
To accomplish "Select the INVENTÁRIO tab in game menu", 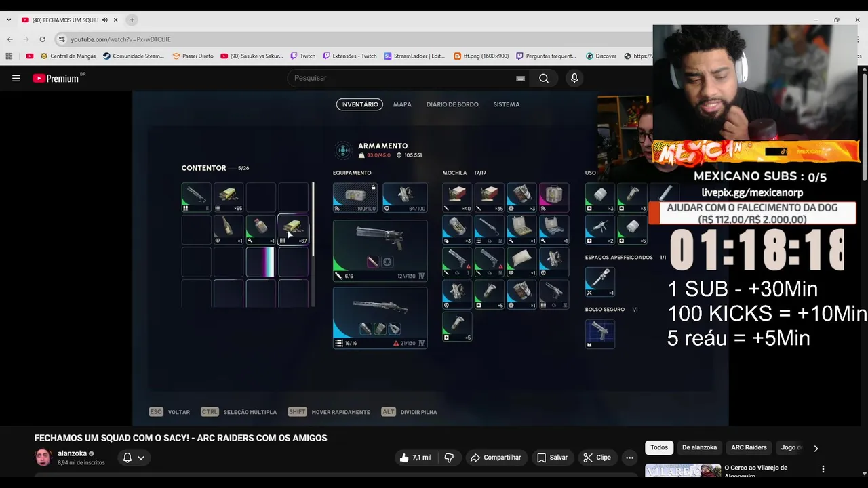I will [359, 104].
